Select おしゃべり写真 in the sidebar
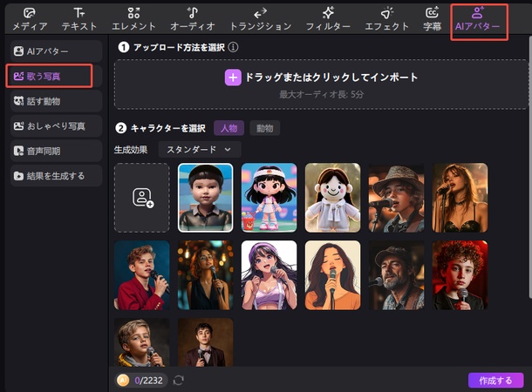The width and height of the screenshot is (532, 392). tap(57, 126)
